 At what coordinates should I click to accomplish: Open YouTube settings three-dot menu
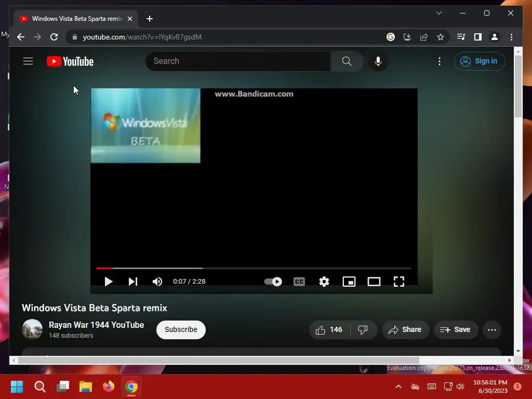(x=440, y=61)
